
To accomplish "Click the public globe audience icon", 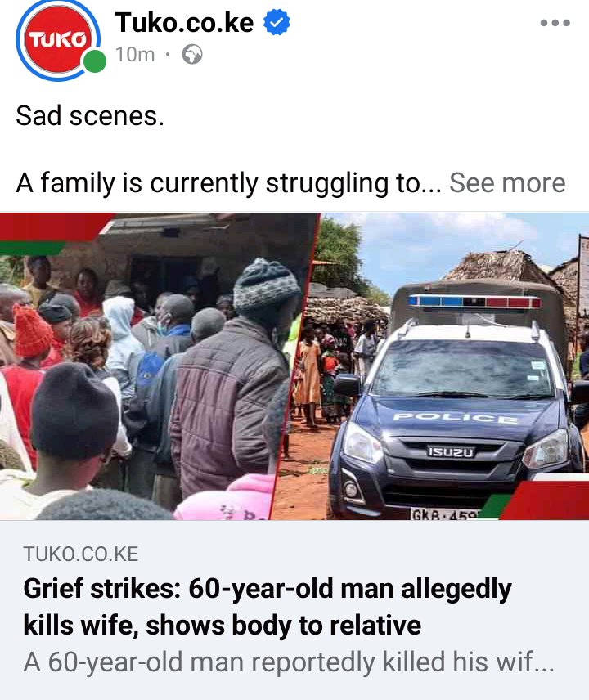I will click(x=192, y=55).
